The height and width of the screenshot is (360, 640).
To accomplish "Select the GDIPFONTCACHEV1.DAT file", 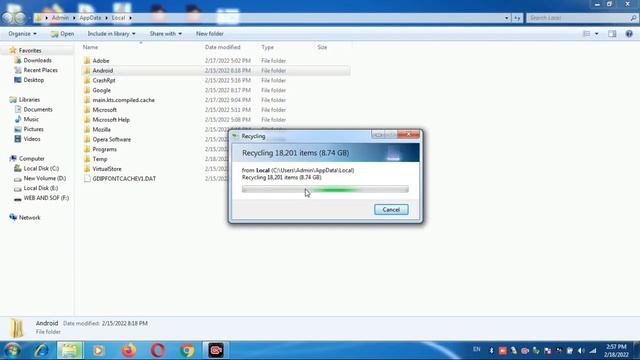I will coord(124,179).
